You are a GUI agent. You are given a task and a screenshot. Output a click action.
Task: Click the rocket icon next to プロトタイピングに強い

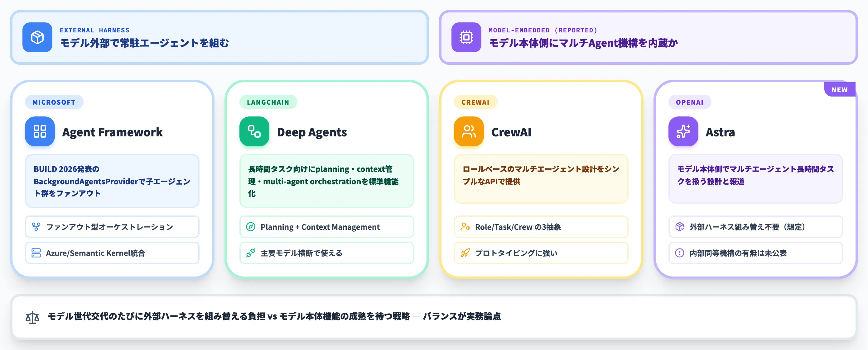465,253
